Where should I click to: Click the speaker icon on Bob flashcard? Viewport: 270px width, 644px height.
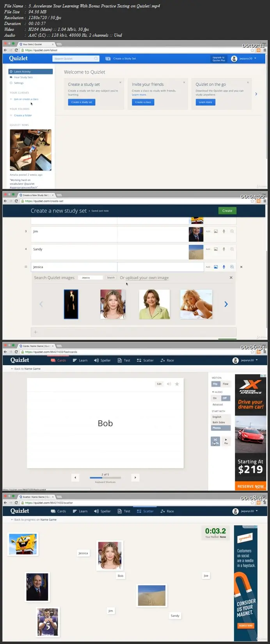pyautogui.click(x=169, y=384)
